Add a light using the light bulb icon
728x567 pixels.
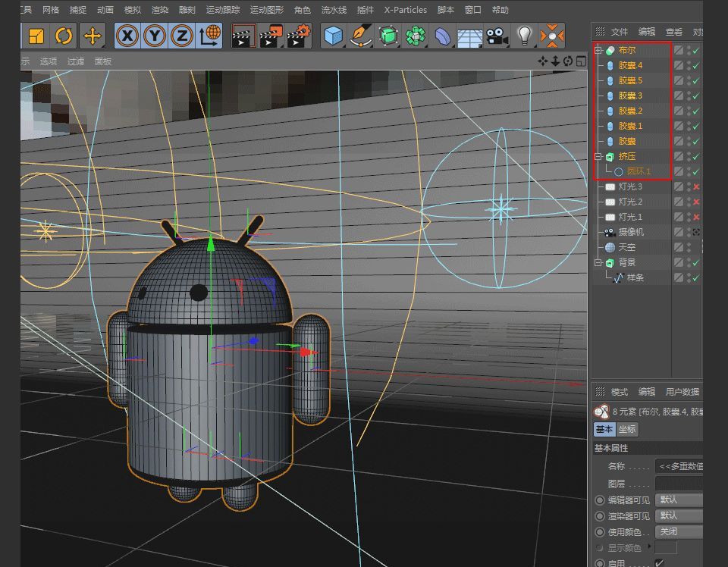pos(524,36)
